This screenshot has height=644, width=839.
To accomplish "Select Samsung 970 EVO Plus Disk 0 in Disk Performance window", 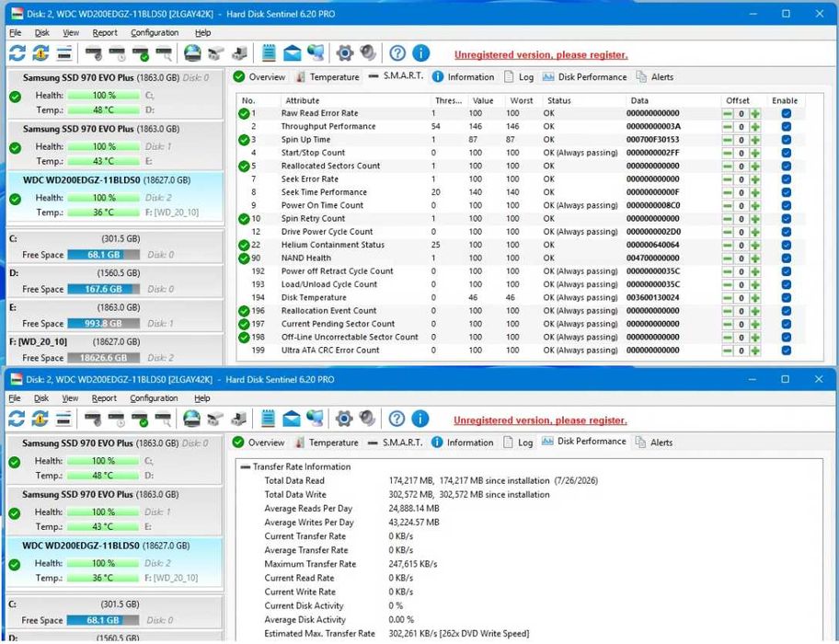I will [x=114, y=459].
